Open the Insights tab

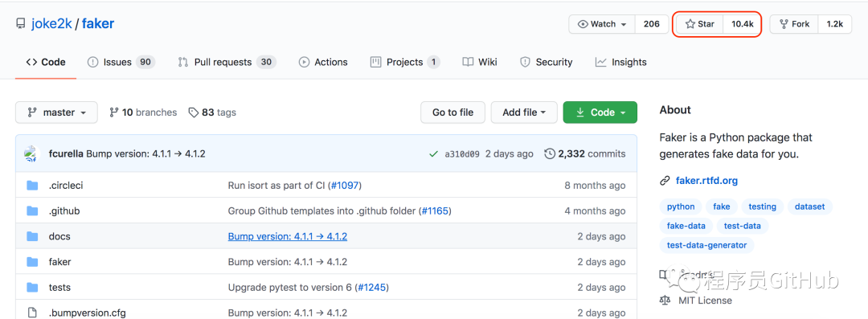coord(620,62)
